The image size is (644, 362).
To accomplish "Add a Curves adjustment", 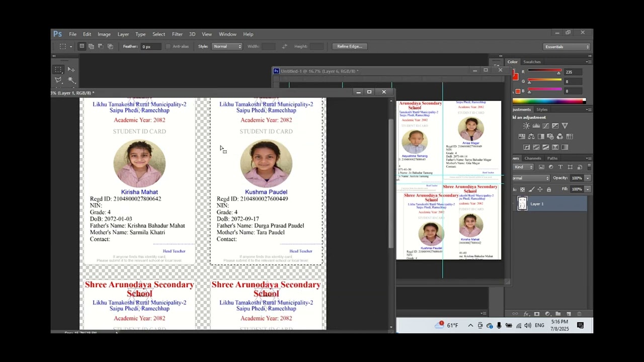I will pos(545,126).
